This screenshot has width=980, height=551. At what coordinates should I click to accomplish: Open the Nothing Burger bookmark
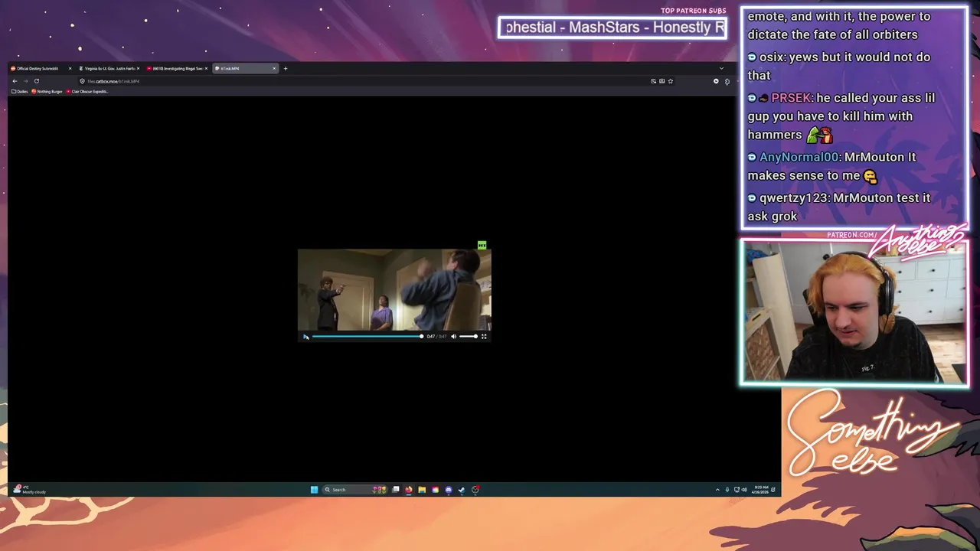47,92
